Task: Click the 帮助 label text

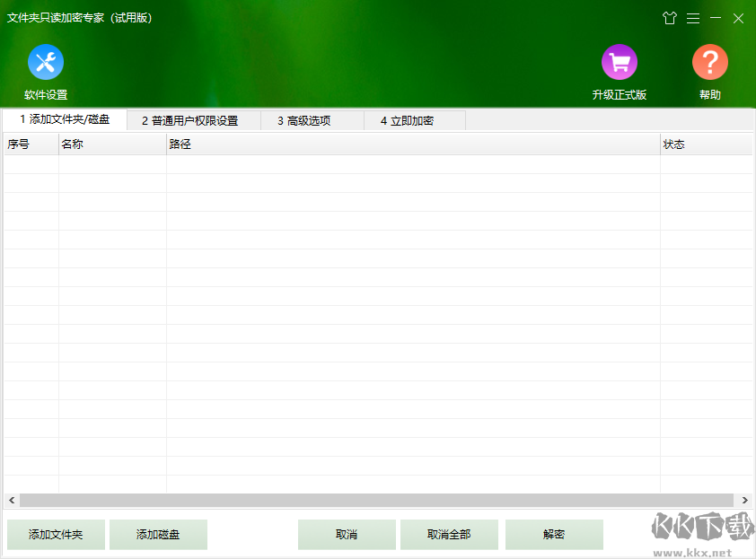Action: (709, 95)
